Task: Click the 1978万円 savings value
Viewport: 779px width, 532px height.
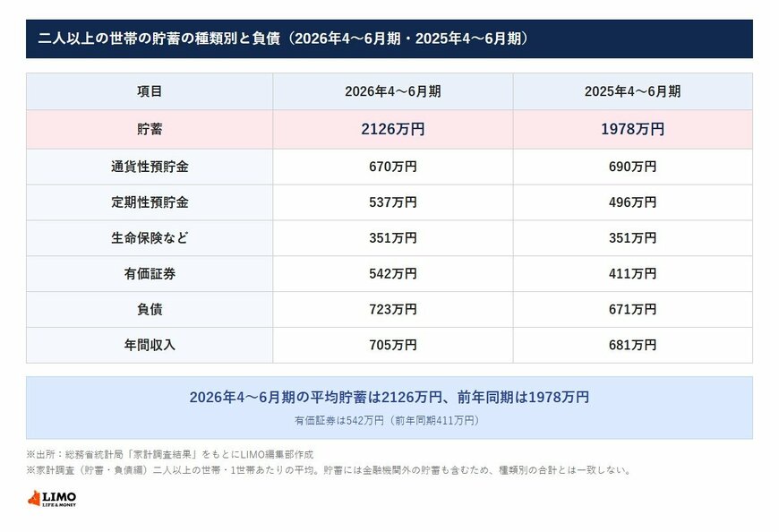Action: [x=632, y=129]
